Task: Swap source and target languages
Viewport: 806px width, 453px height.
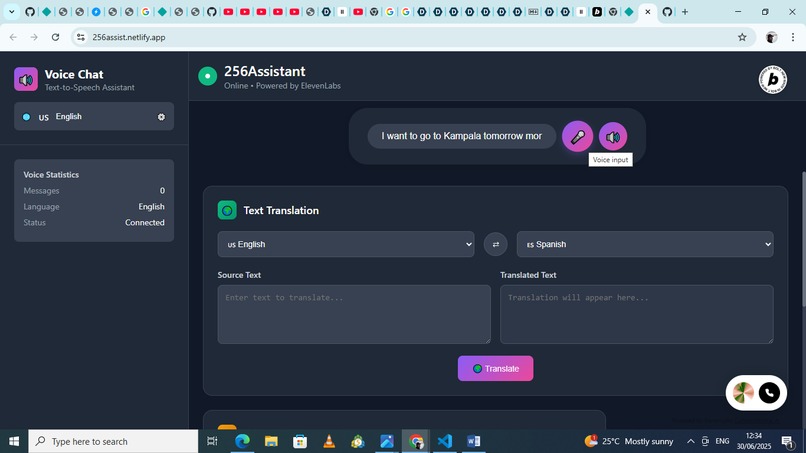Action: click(496, 244)
